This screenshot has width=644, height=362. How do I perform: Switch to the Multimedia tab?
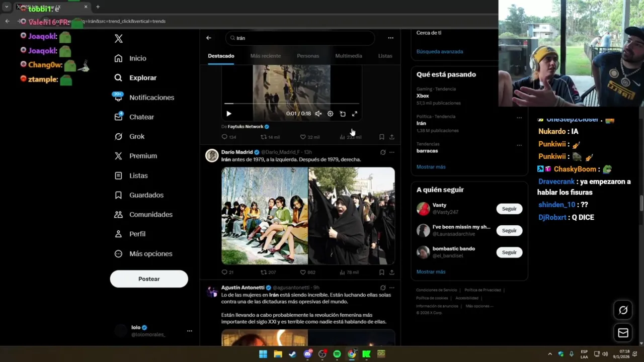click(x=349, y=56)
